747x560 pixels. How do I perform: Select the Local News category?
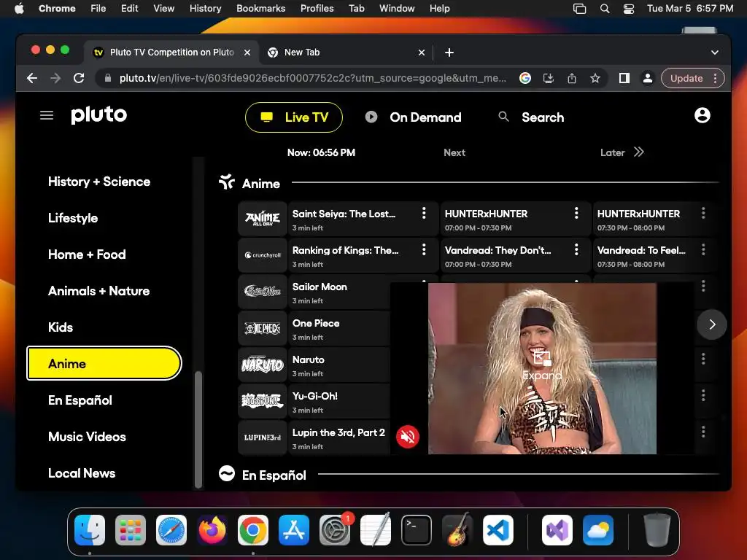(x=82, y=473)
